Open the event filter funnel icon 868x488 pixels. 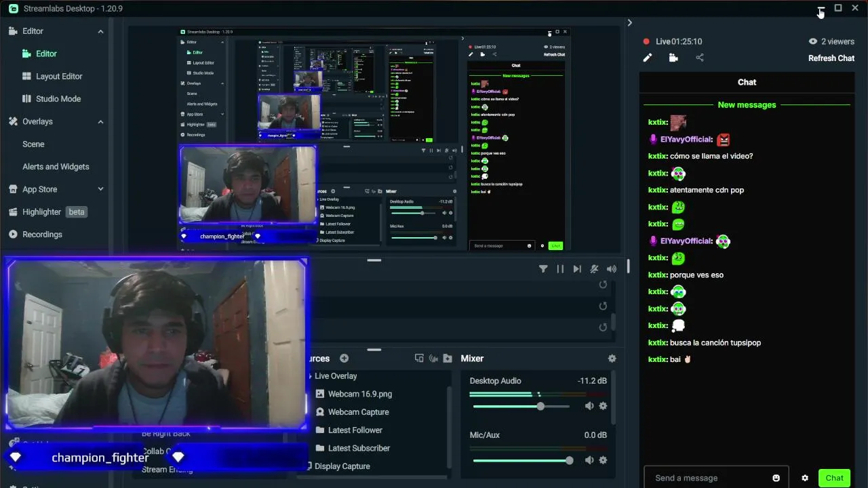[x=543, y=269]
